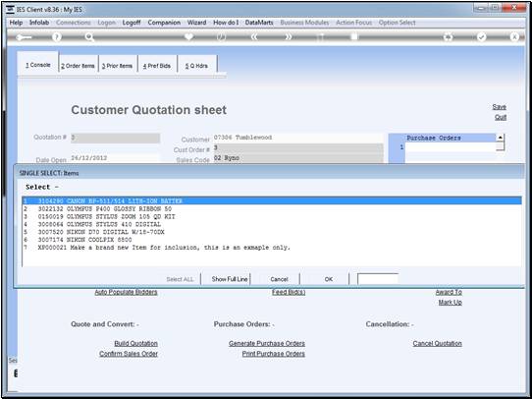Open the DataMarts menu
This screenshot has width=532, height=399.
[x=259, y=23]
